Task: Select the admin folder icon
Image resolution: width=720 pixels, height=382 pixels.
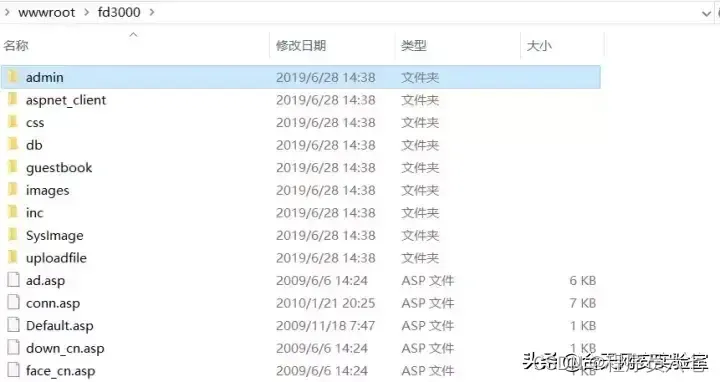Action: [x=13, y=77]
